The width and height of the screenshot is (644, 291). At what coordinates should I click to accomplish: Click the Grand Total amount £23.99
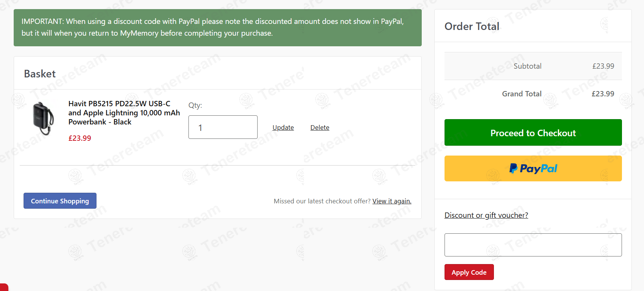click(603, 94)
